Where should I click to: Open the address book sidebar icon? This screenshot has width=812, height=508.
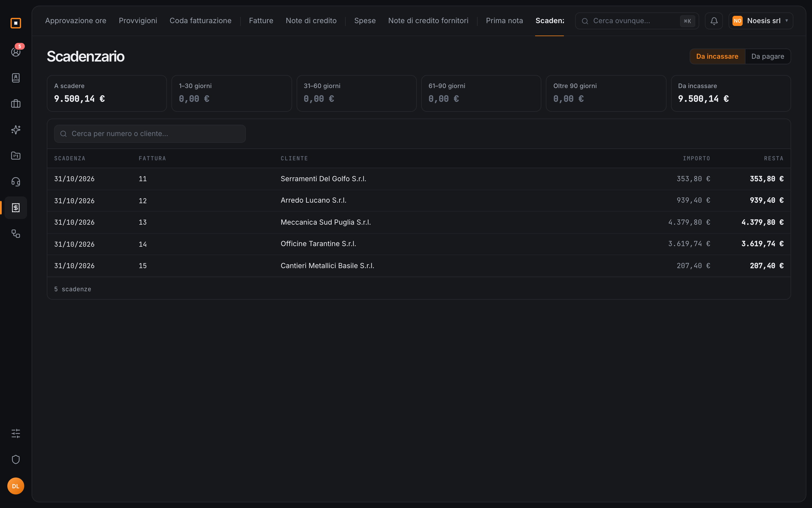click(16, 78)
